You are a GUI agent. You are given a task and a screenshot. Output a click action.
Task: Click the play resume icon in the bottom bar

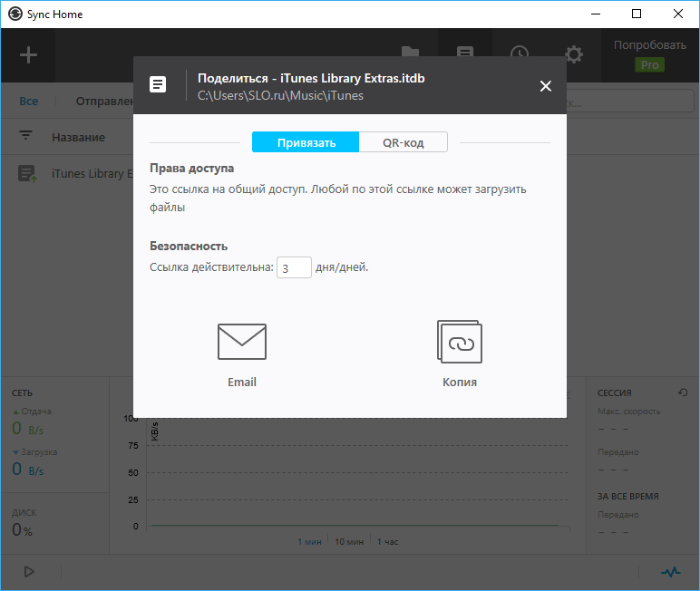(x=29, y=571)
